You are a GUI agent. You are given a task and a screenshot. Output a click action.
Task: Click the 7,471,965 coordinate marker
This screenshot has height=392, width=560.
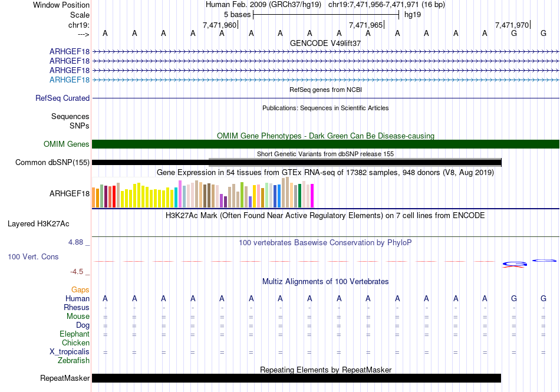point(365,25)
